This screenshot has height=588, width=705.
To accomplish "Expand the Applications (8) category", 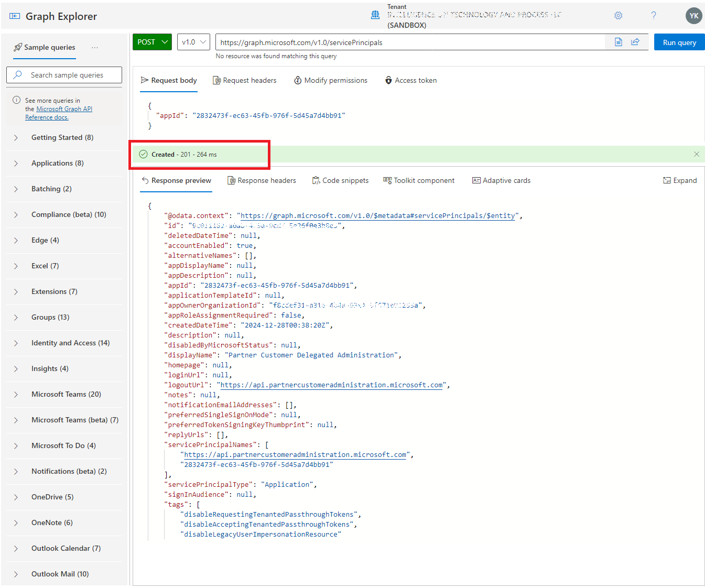I will click(x=64, y=163).
